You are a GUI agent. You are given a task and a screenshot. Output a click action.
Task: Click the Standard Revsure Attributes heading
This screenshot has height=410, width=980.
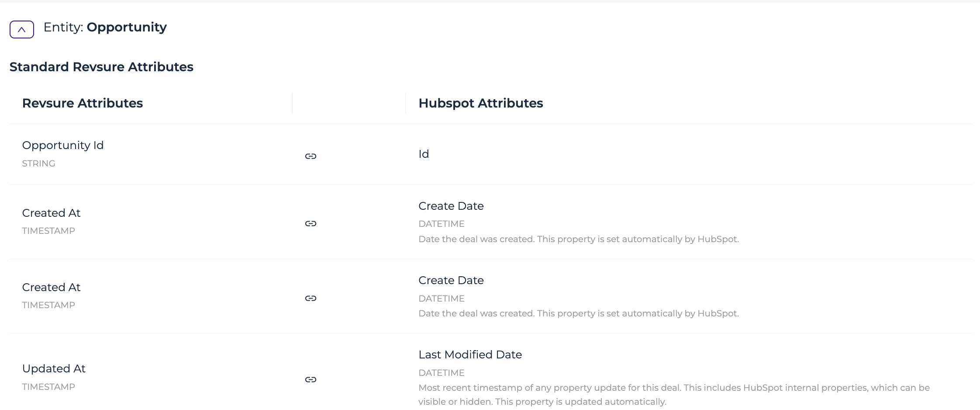(101, 67)
